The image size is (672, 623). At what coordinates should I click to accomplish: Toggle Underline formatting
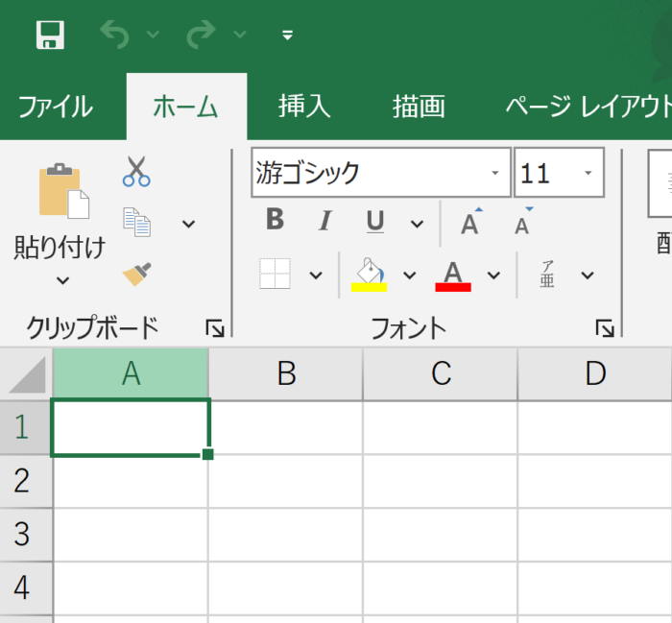coord(375,222)
